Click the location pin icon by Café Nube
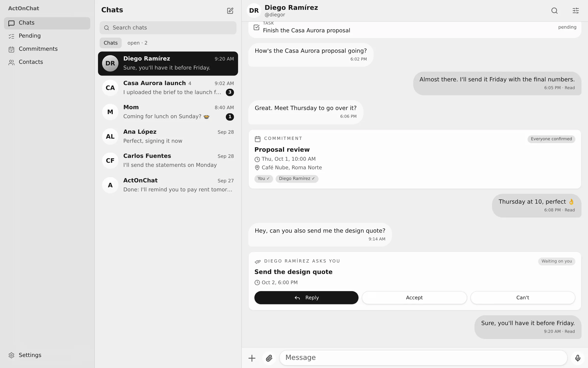The image size is (588, 368). (257, 168)
